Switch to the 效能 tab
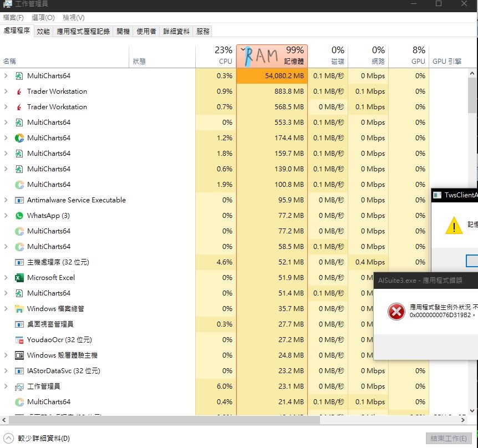Image resolution: width=478 pixels, height=448 pixels. click(x=43, y=32)
